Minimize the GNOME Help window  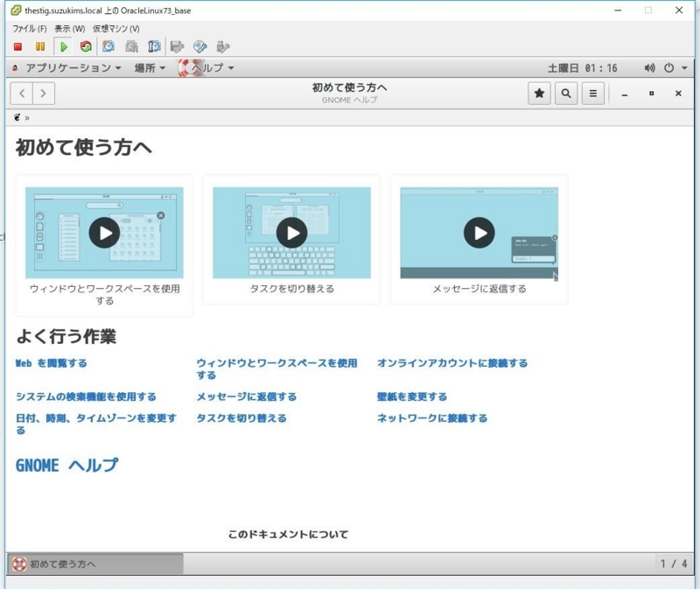tap(625, 94)
